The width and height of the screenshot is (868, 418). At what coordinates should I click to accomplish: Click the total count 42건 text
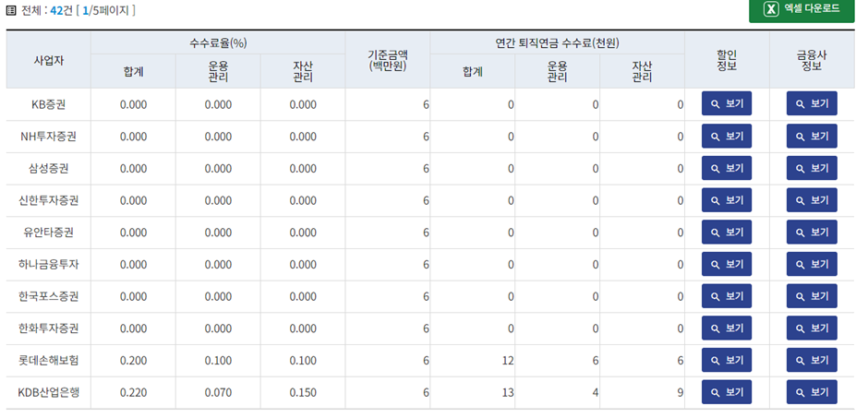pyautogui.click(x=61, y=10)
